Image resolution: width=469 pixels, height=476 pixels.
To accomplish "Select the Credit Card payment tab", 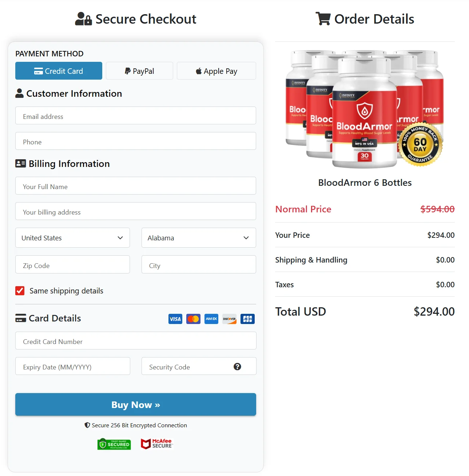I will click(x=59, y=71).
